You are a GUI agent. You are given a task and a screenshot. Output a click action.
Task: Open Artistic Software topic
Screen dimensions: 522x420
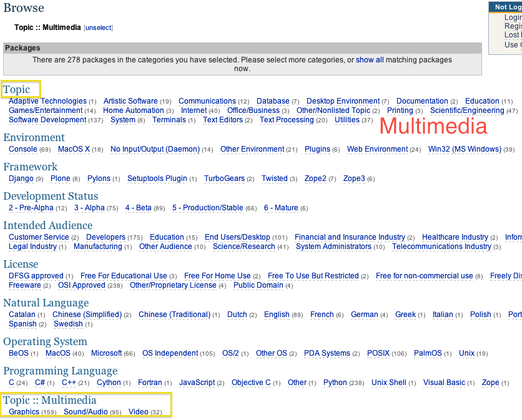130,101
